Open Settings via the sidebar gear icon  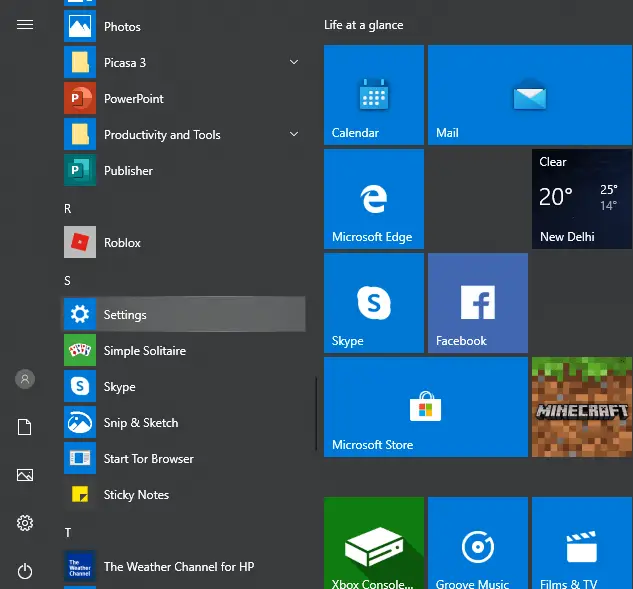point(25,523)
